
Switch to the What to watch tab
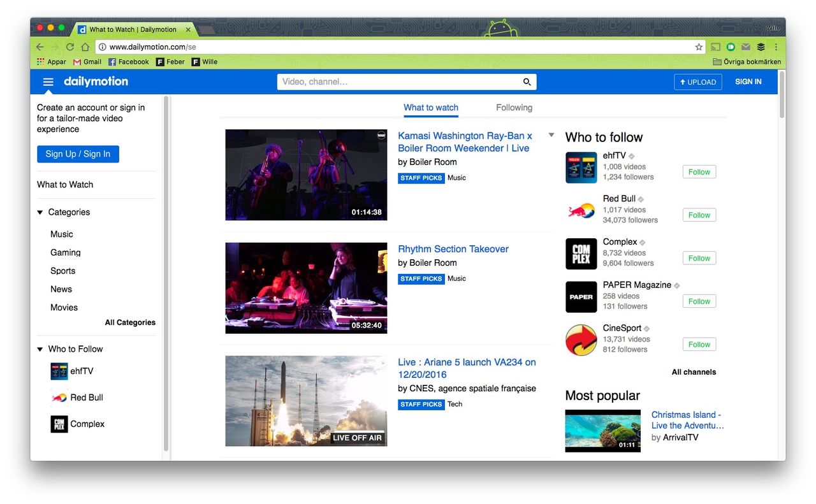pyautogui.click(x=431, y=108)
